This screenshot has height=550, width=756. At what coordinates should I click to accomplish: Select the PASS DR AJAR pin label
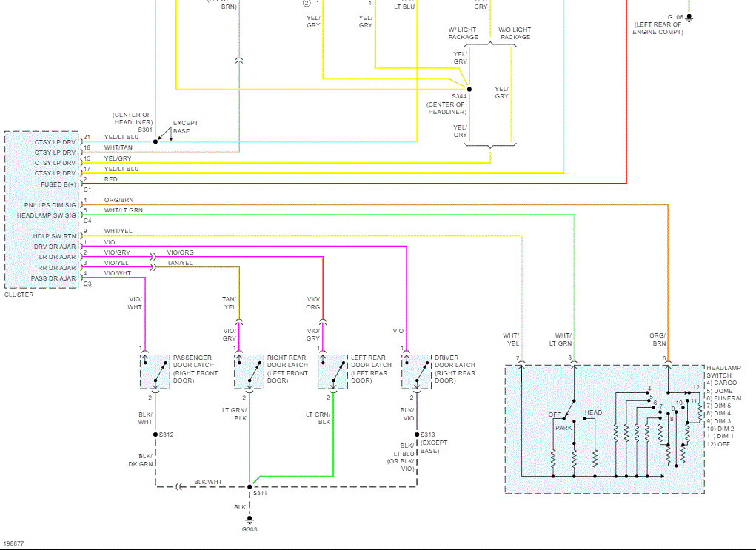click(53, 278)
